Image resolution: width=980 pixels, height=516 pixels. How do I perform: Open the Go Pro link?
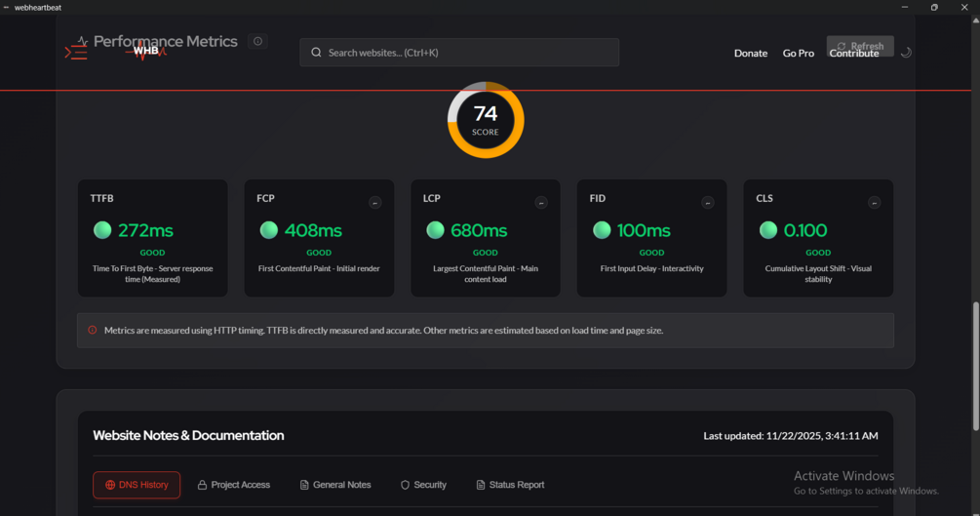coord(798,54)
